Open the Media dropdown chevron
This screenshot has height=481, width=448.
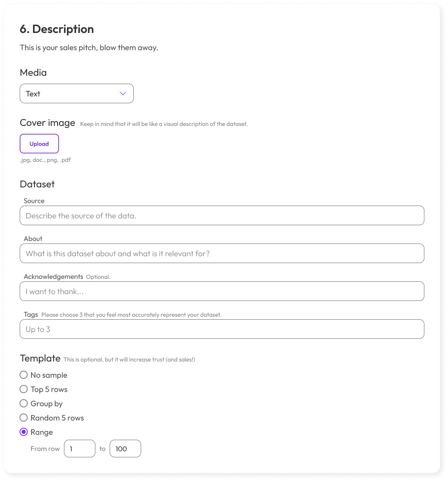tap(123, 93)
